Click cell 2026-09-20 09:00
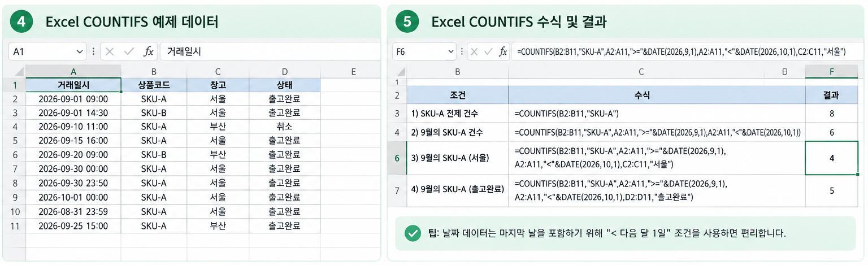 click(73, 154)
